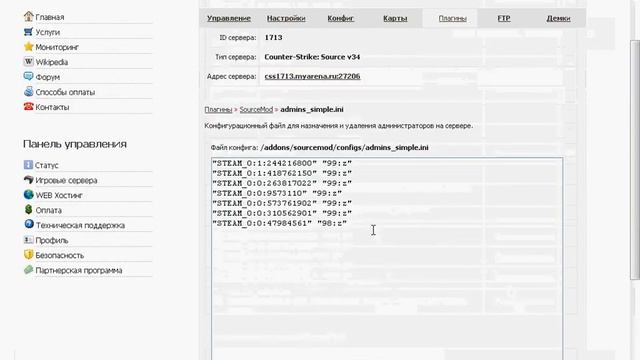
Task: Open Техническая поддержка link
Action: 80,225
